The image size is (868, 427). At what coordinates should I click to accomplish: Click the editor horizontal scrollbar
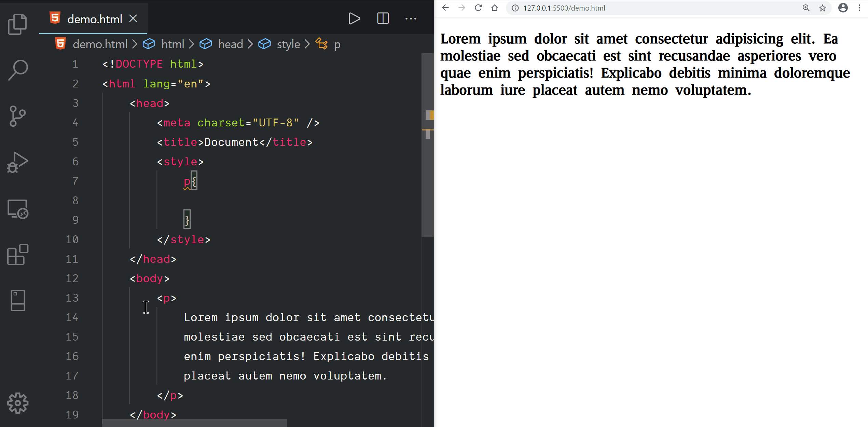[x=194, y=423]
